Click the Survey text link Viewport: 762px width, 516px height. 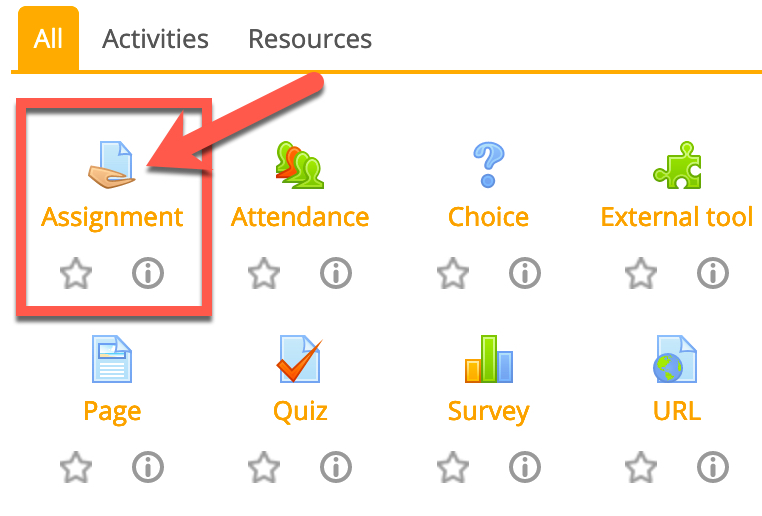tap(488, 411)
